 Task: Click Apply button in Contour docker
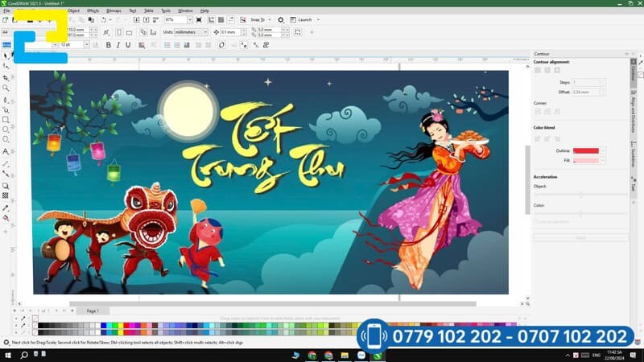[580, 237]
